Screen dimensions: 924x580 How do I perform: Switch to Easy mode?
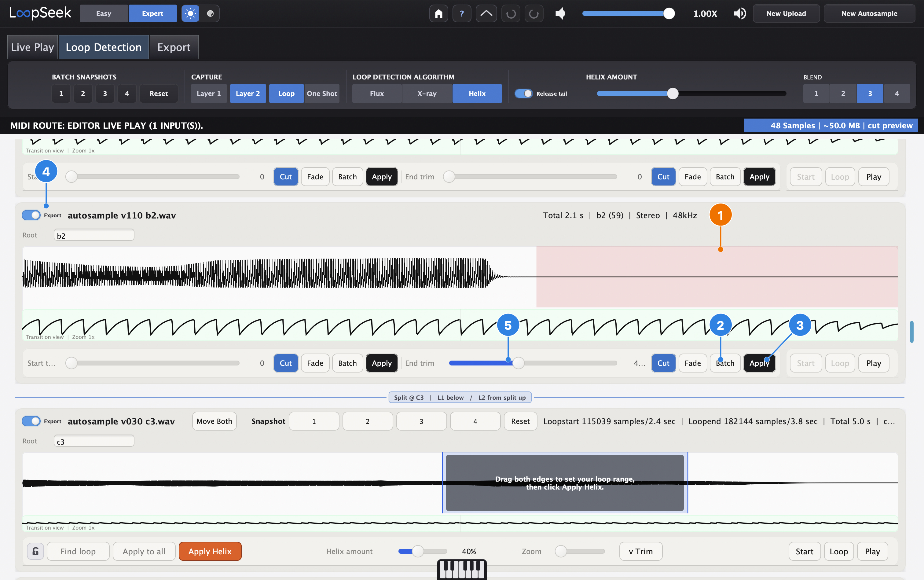[x=104, y=13]
